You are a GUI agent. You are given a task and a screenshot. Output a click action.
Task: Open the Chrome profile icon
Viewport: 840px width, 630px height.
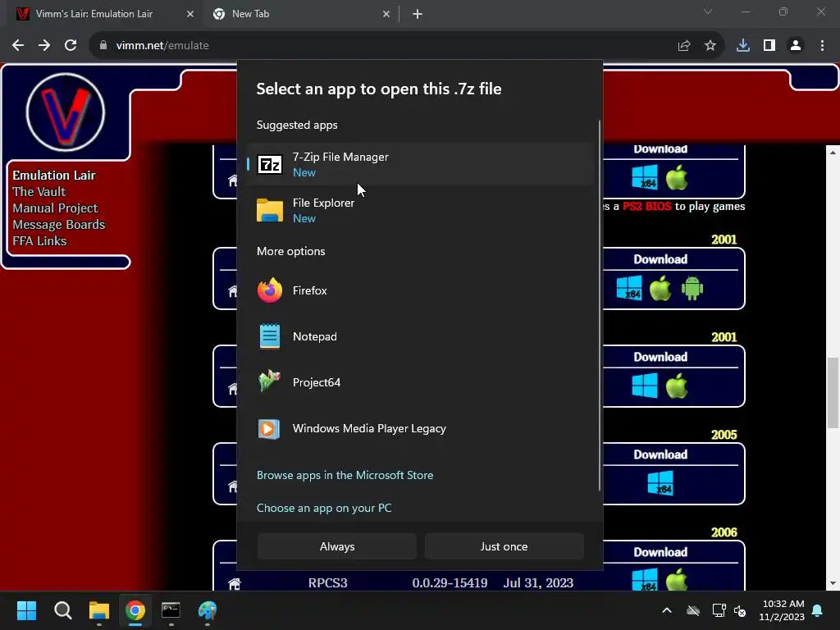point(796,46)
